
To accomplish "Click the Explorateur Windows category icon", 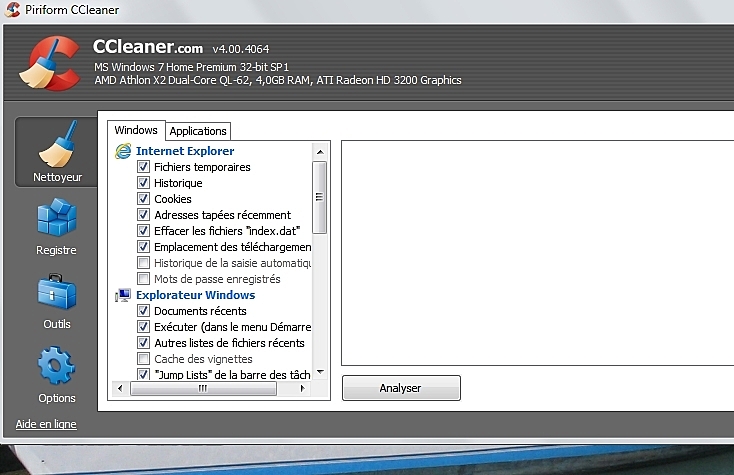I will click(x=123, y=295).
